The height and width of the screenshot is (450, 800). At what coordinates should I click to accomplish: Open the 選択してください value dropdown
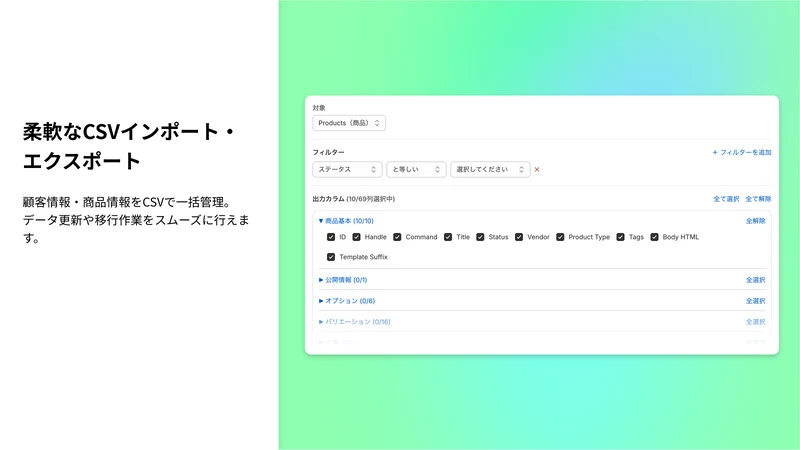pos(490,169)
